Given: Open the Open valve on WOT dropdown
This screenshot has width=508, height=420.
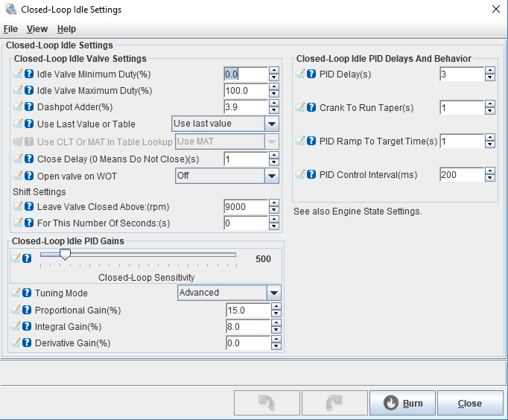Looking at the screenshot, I should pos(272,176).
